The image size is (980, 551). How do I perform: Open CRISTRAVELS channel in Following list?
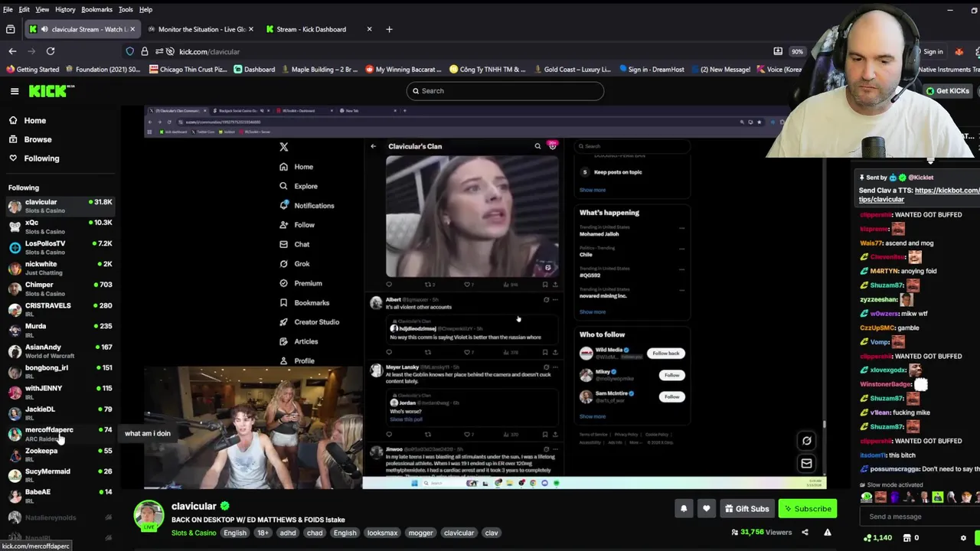(x=60, y=309)
